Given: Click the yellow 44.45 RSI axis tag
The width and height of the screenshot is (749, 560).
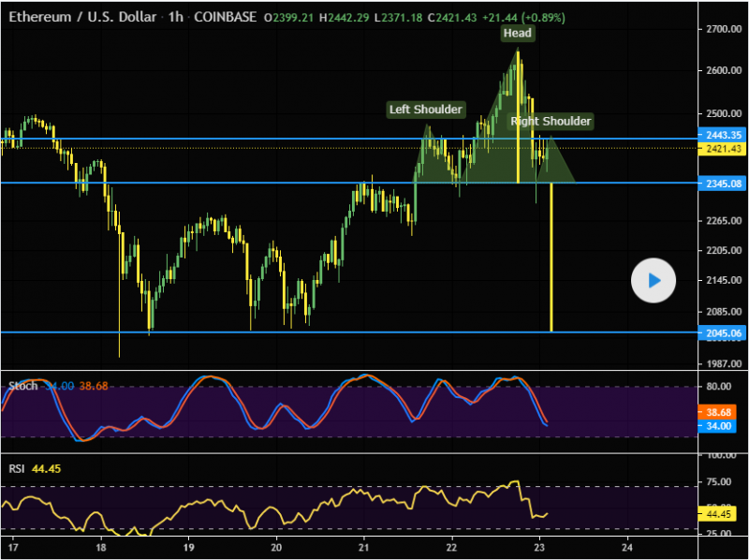Looking at the screenshot, I should tap(718, 513).
